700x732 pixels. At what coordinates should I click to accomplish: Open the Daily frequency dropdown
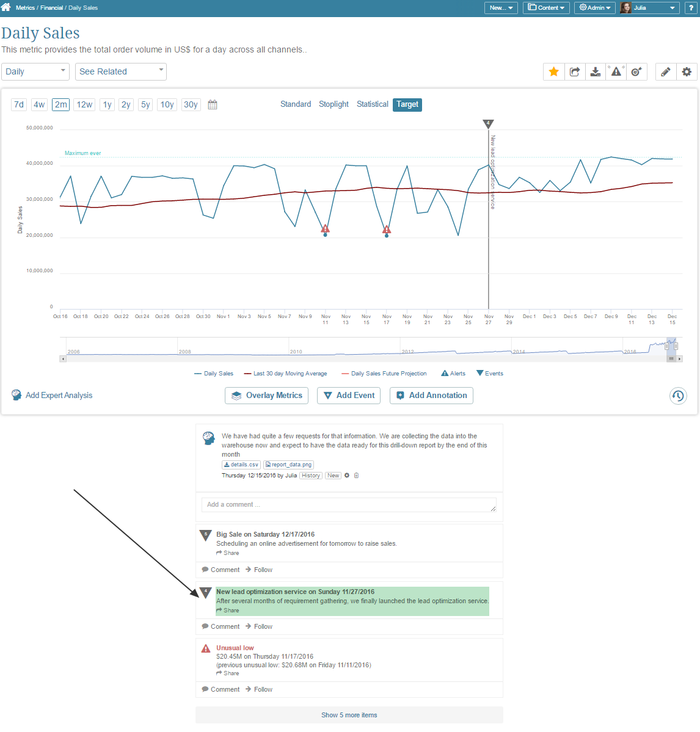coord(35,71)
